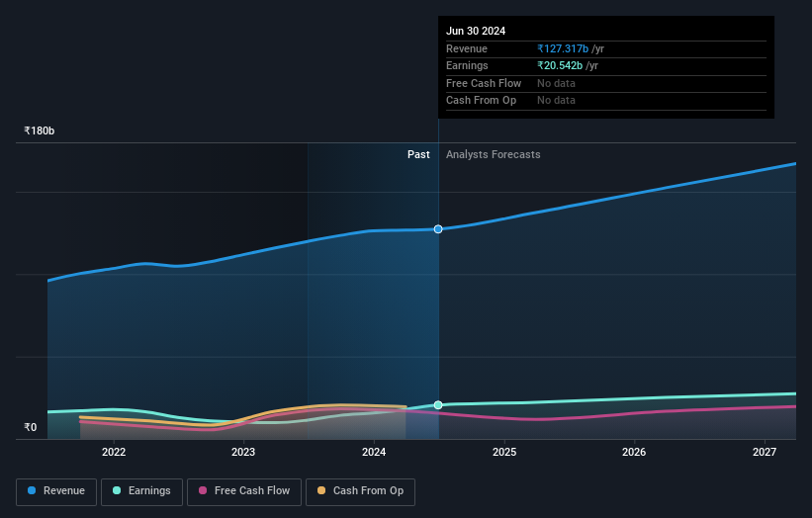Image resolution: width=812 pixels, height=518 pixels.
Task: Click the ₹0 y-axis label
Action: [30, 427]
